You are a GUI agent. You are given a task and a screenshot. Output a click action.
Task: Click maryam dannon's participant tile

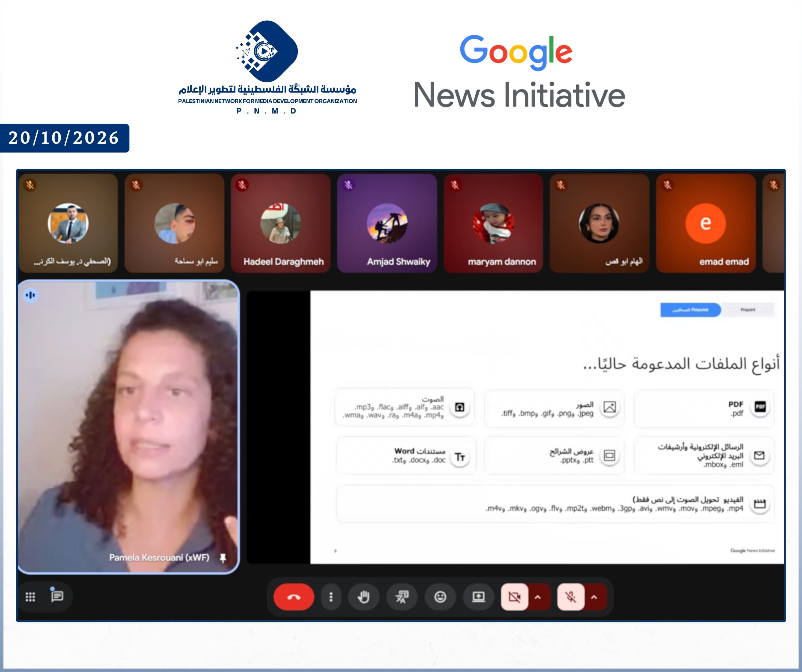[x=494, y=223]
